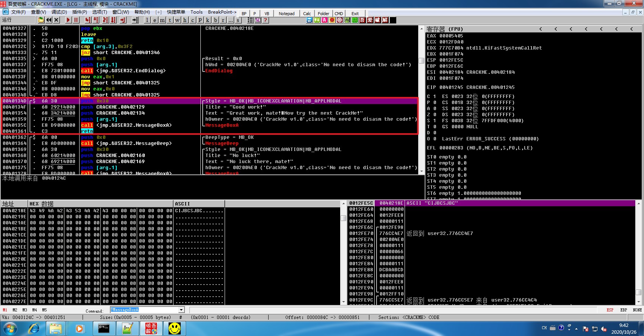Open the 插件(P) menu
Screen dimensions: 644x336
click(80, 12)
